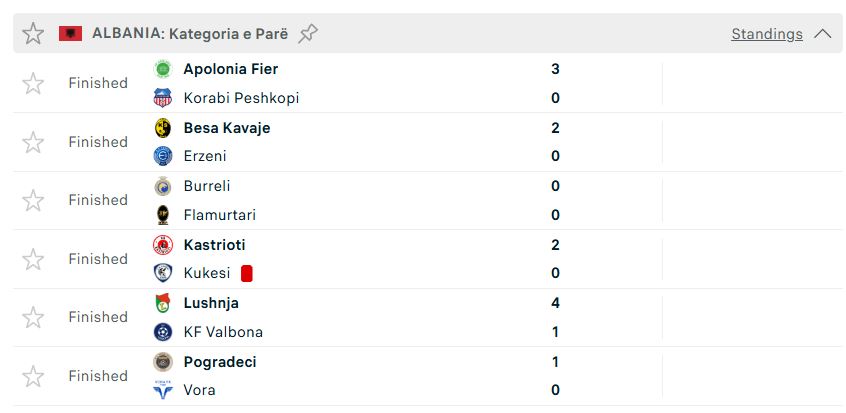Screen dimensions: 846x413
Task: Click the Flamurtari team crest
Action: coord(162,215)
